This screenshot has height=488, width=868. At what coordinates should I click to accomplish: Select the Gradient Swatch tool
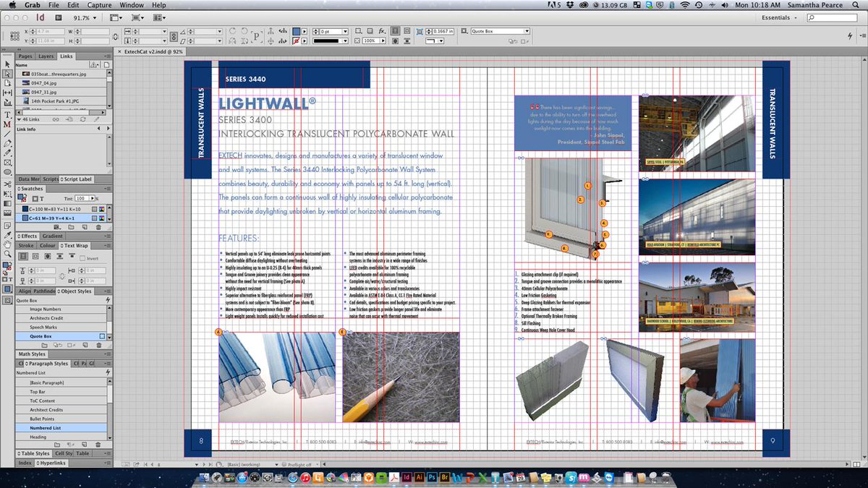click(x=7, y=203)
